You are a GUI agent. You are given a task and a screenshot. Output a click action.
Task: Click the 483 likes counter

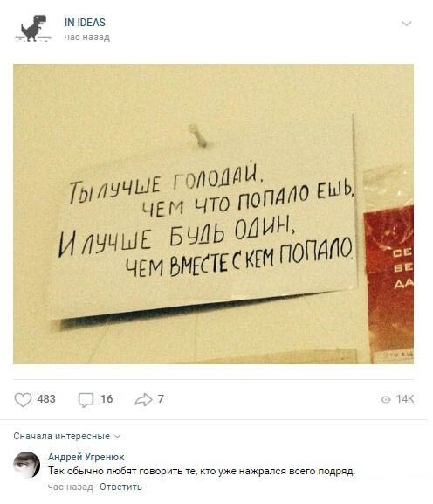coord(46,399)
